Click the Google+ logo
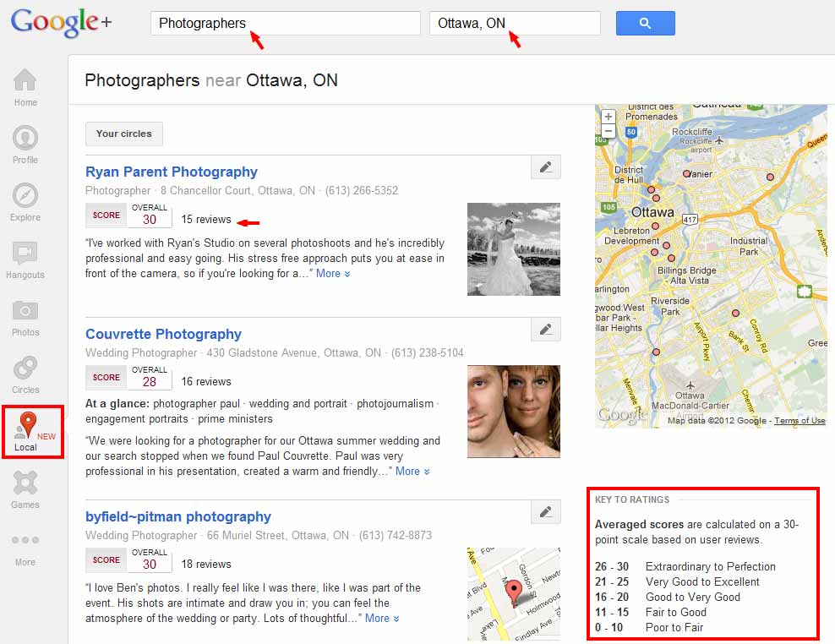 coord(61,22)
